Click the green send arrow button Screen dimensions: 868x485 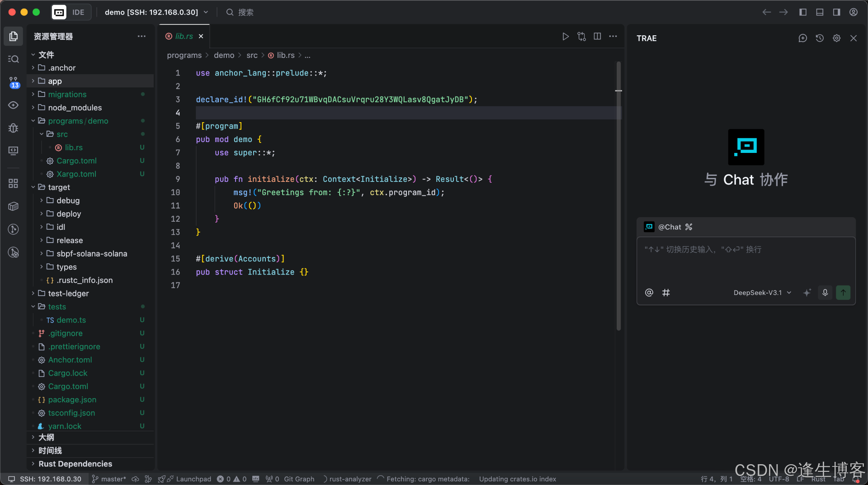[843, 293]
